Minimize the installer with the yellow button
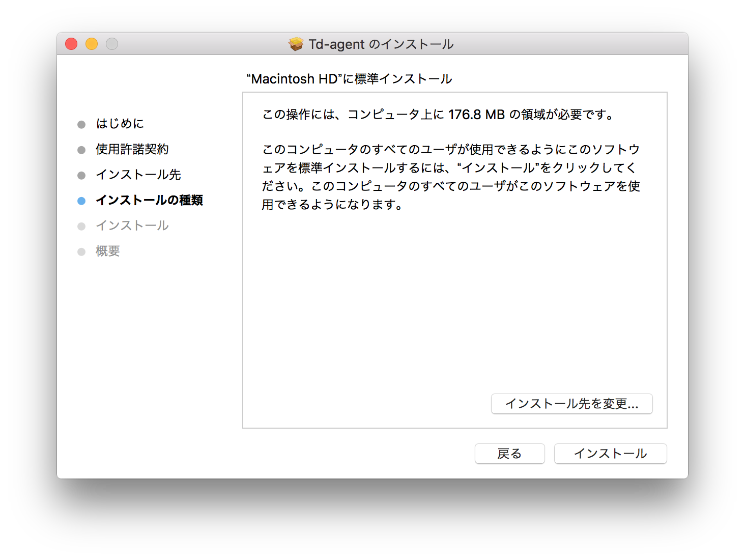Screen dimensions: 745x560 92,44
